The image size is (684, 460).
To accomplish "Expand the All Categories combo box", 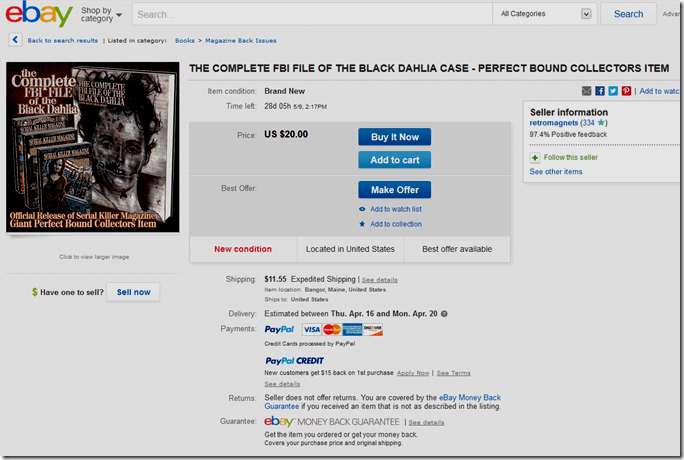I will point(545,14).
